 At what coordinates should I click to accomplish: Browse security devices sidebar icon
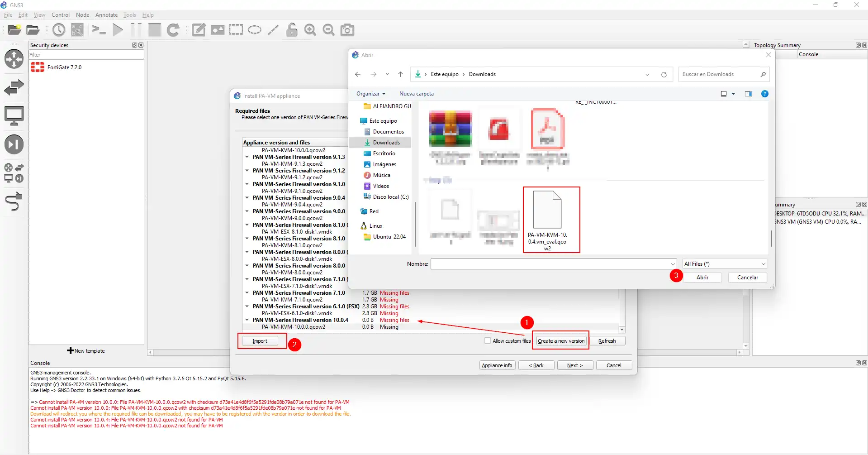click(14, 144)
